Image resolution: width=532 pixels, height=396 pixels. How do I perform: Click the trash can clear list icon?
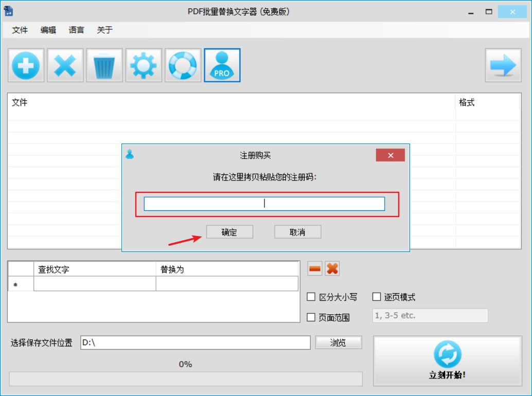click(x=104, y=65)
